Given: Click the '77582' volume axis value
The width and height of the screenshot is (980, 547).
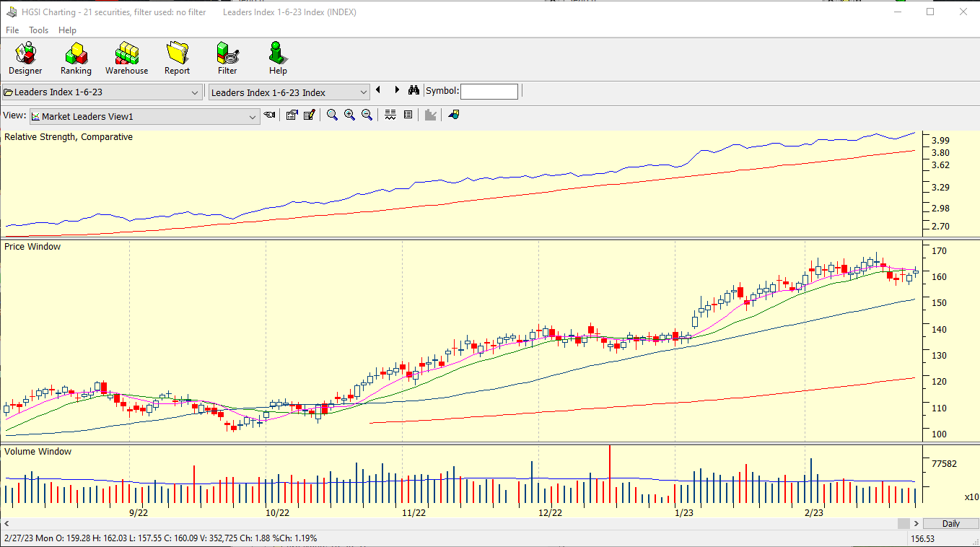Looking at the screenshot, I should [944, 464].
